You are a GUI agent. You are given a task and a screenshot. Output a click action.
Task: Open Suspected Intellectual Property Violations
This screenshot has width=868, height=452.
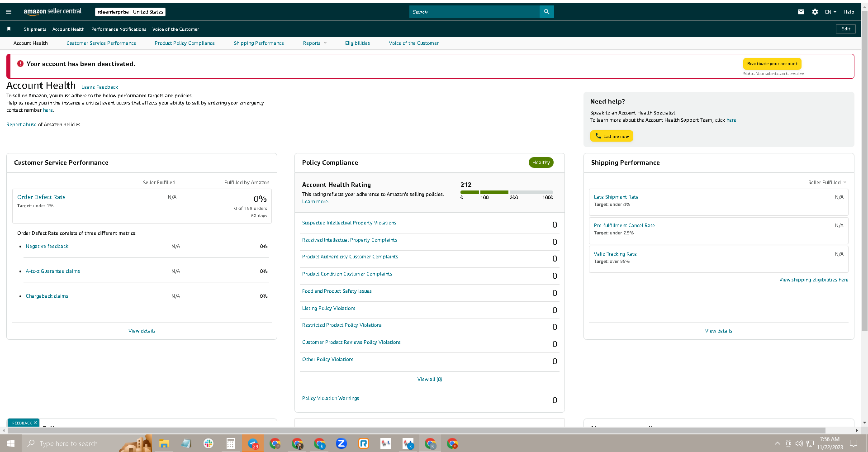349,223
